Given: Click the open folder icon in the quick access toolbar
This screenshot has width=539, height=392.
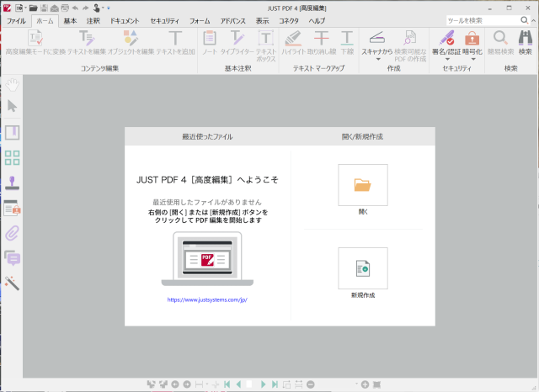Looking at the screenshot, I should 33,8.
